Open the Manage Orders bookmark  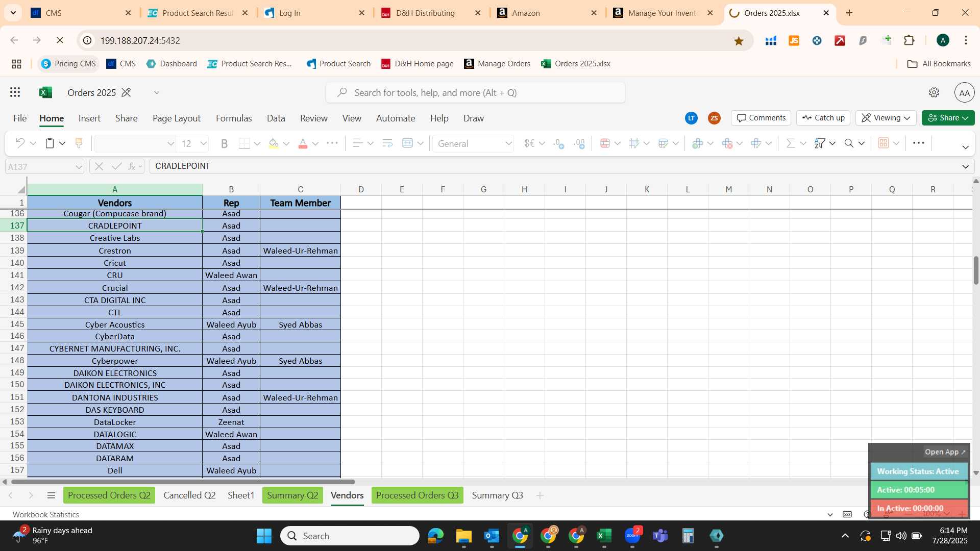497,64
